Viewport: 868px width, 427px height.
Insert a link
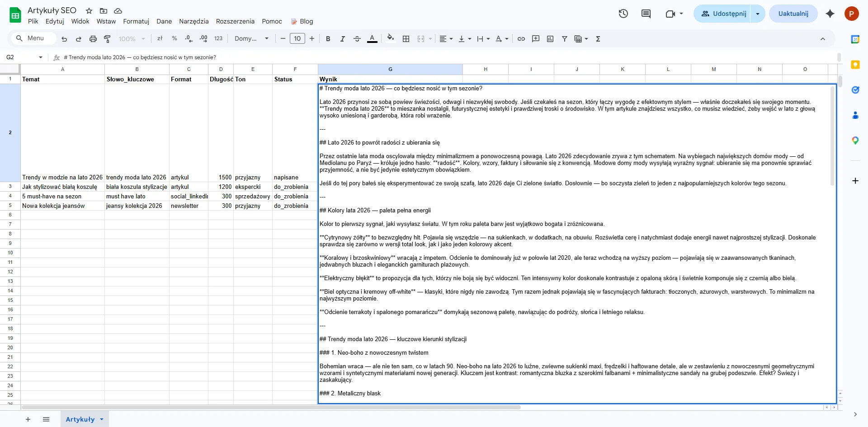click(521, 39)
